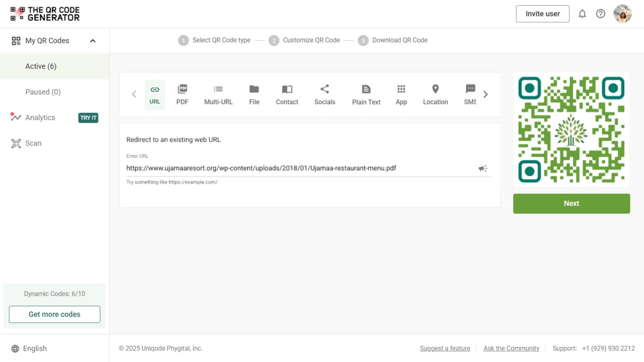The image size is (644, 362).
Task: Open the help question mark icon
Action: 600,14
